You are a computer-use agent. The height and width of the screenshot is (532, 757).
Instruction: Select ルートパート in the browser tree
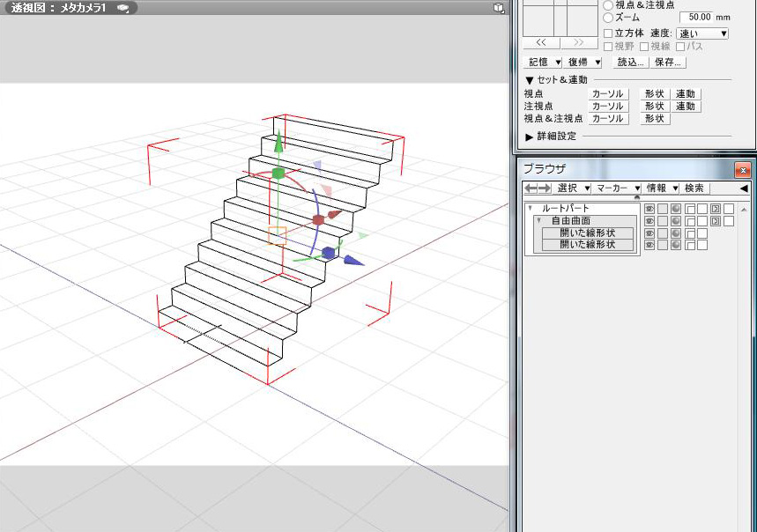click(565, 209)
